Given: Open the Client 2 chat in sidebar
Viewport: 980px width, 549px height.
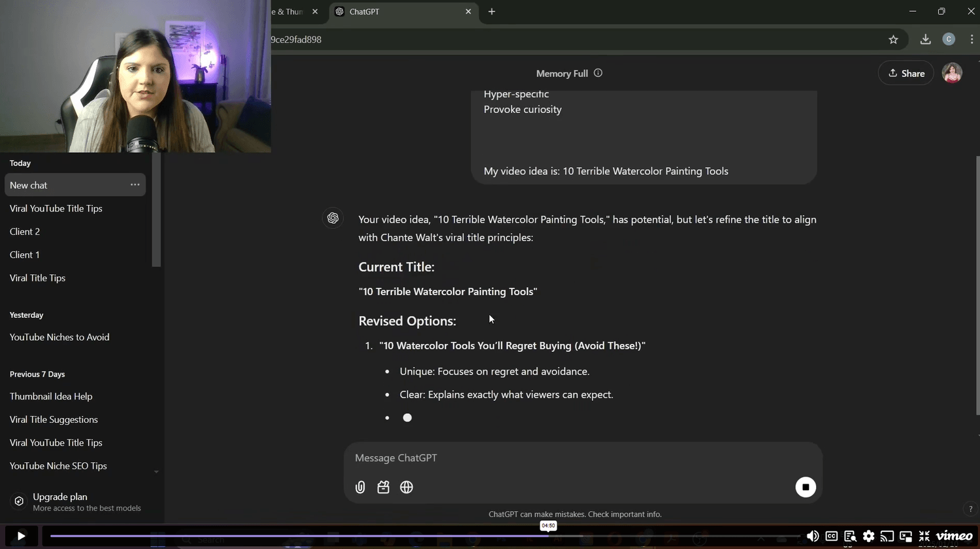Looking at the screenshot, I should click(25, 232).
